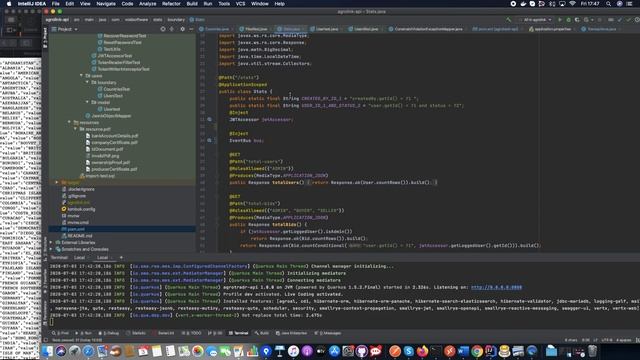
Task: Click the Spotlight search icon in the menu bar
Action: click(608, 4)
